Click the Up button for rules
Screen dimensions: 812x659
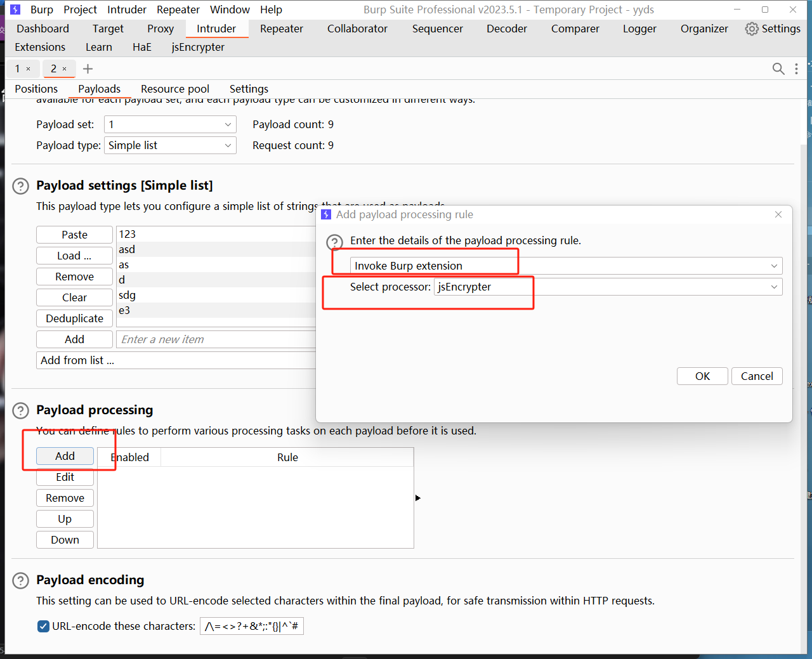(x=65, y=519)
